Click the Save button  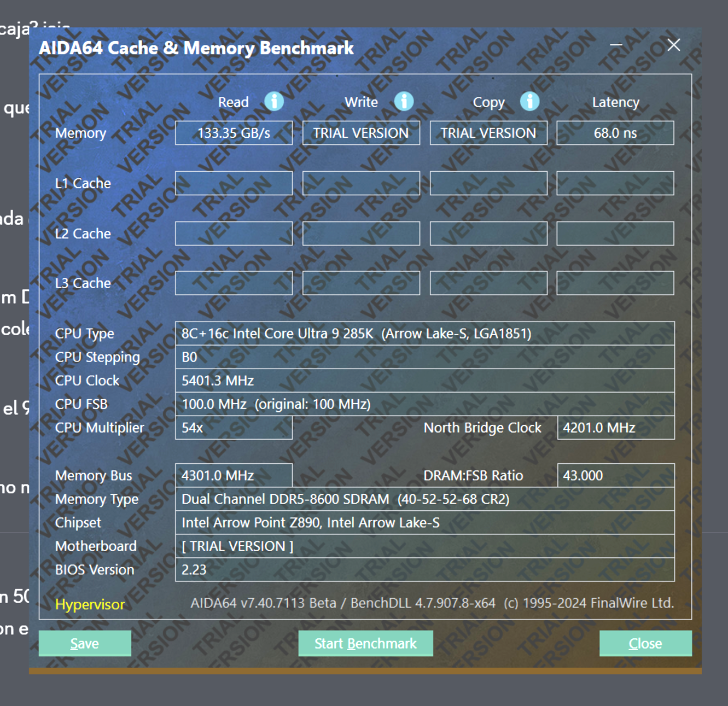click(85, 643)
